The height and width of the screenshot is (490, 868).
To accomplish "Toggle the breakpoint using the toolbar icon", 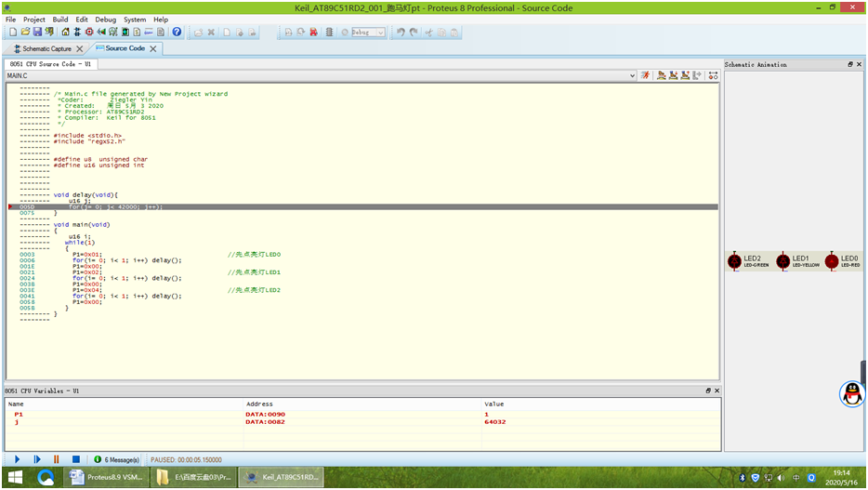I will click(x=713, y=75).
